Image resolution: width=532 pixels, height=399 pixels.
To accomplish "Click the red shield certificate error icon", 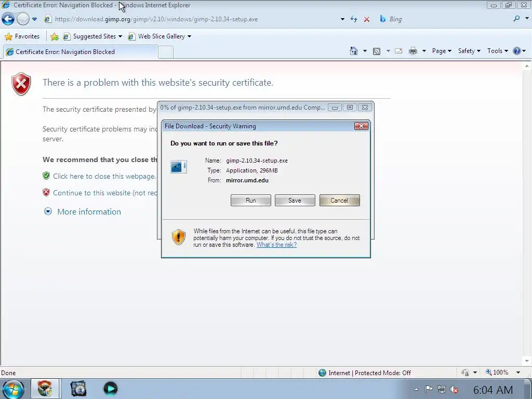I will coord(21,84).
